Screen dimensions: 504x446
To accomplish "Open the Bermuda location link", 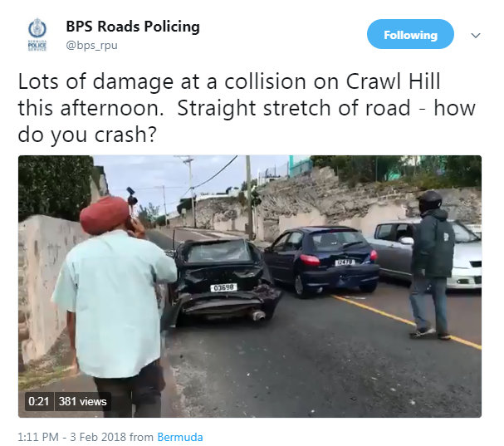I will point(180,437).
